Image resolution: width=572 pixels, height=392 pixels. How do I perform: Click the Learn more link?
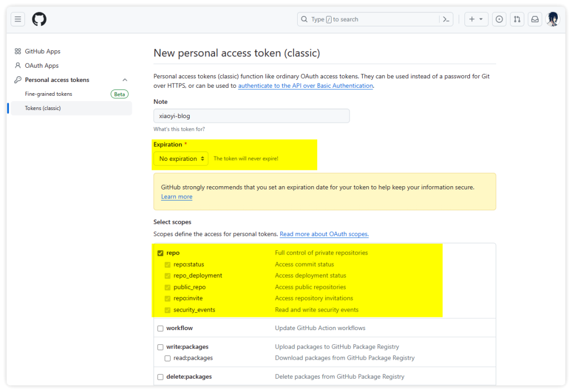176,197
